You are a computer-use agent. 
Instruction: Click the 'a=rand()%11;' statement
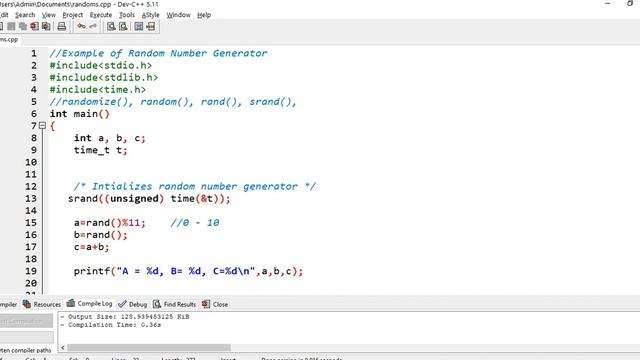(x=109, y=223)
